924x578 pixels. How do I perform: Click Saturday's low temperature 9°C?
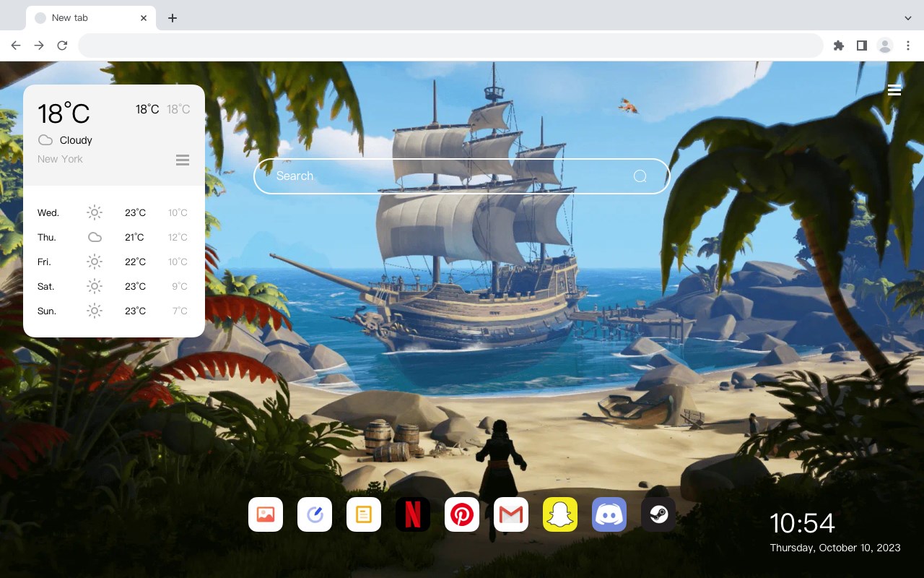(180, 286)
